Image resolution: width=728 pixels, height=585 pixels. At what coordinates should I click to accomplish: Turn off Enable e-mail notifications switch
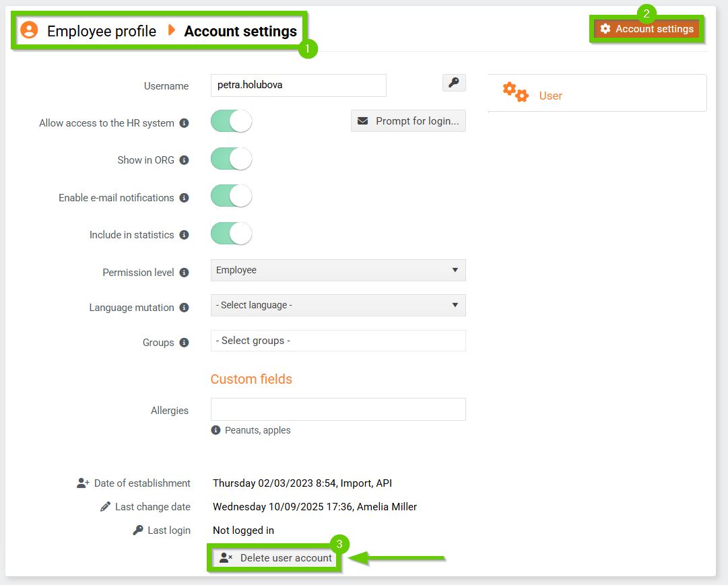231,197
